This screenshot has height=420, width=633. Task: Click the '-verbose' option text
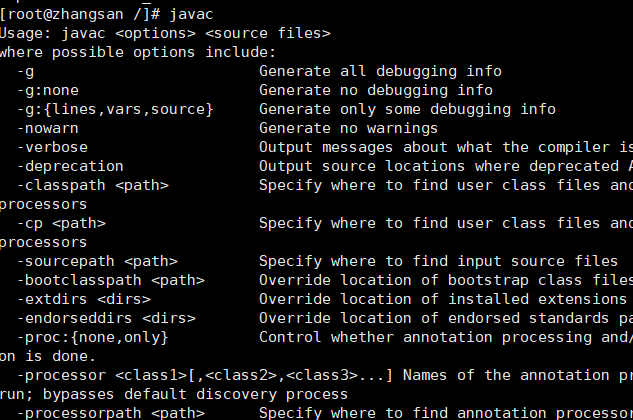tap(53, 147)
